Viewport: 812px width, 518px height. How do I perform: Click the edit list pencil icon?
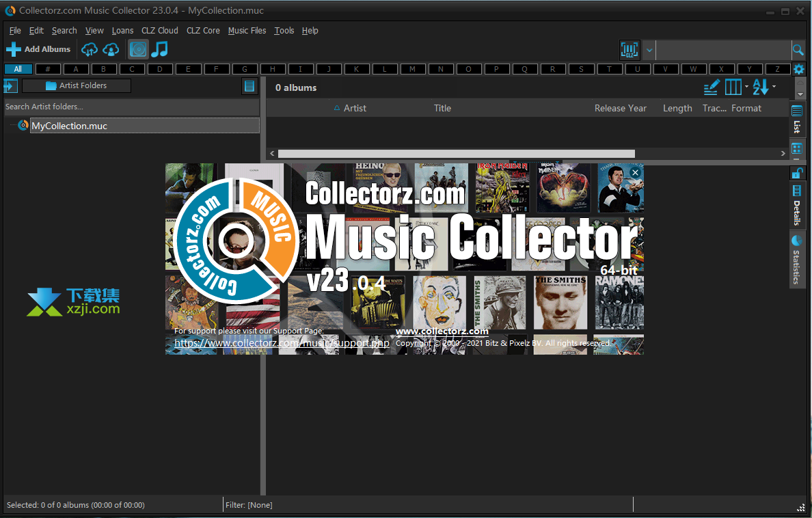click(x=712, y=87)
